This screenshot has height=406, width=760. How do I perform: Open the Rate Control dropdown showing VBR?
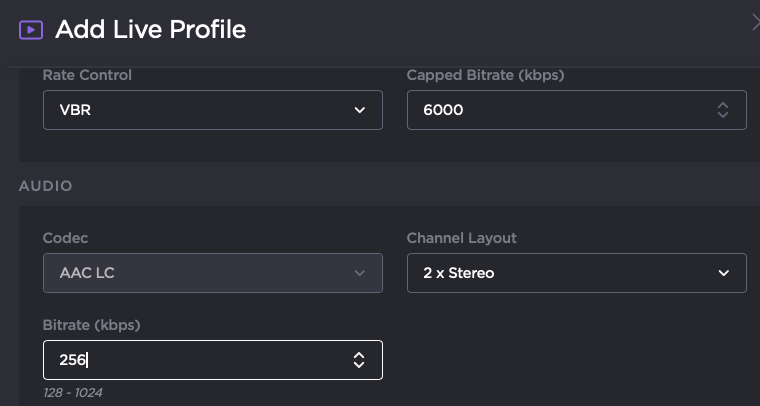[x=200, y=110]
